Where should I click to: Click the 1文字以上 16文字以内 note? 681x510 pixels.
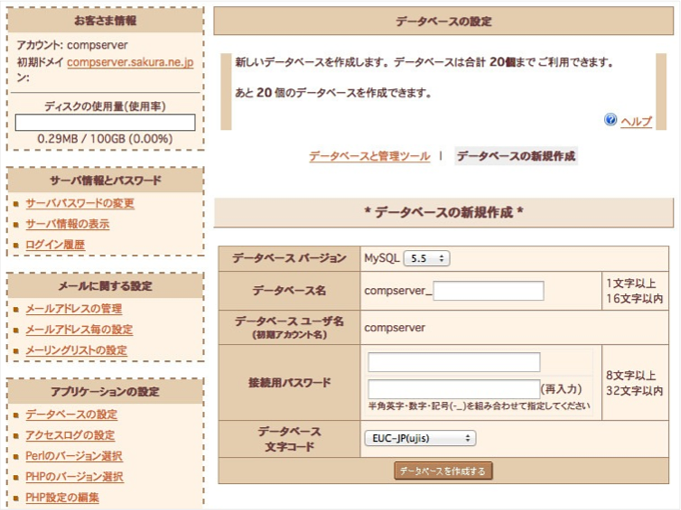pyautogui.click(x=635, y=291)
